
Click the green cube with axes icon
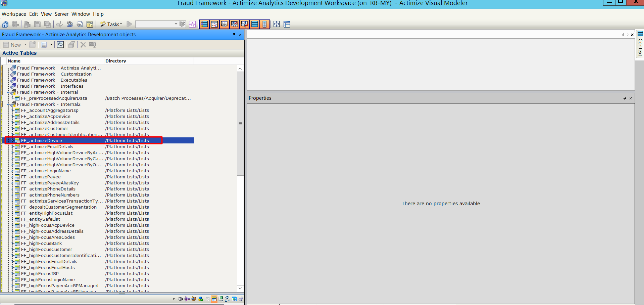coord(221,299)
